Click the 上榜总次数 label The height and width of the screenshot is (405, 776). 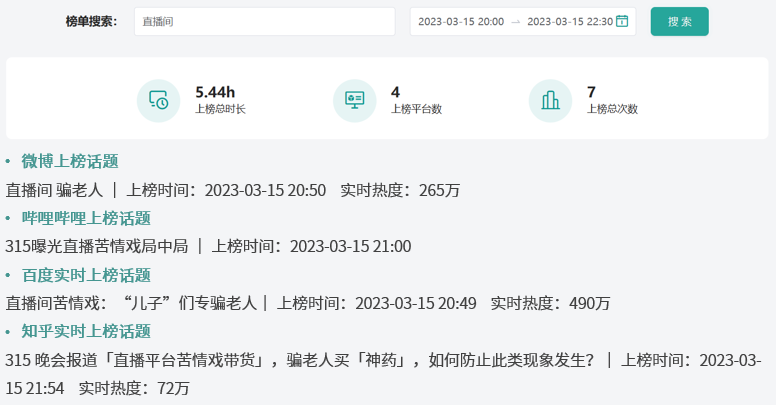tap(612, 109)
